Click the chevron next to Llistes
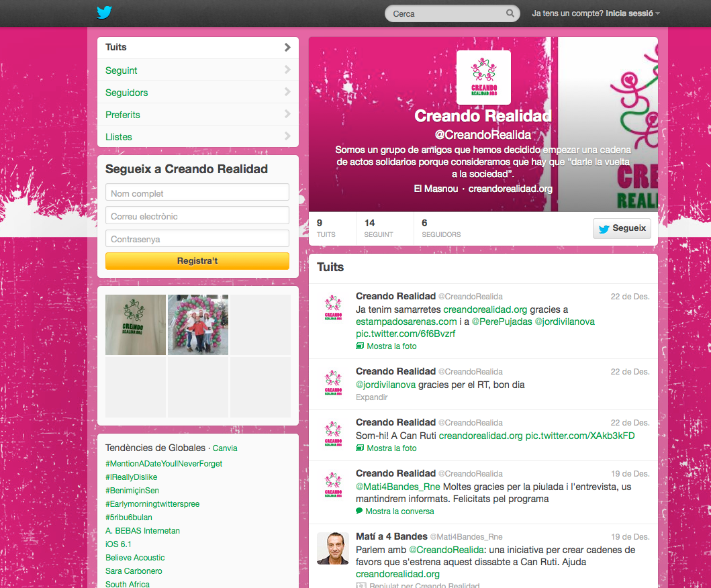This screenshot has height=588, width=711. tap(287, 136)
